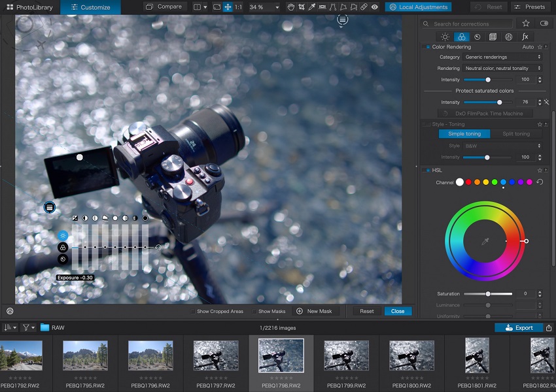Check the Show Cropped Areas box
556x392 pixels.
click(192, 312)
